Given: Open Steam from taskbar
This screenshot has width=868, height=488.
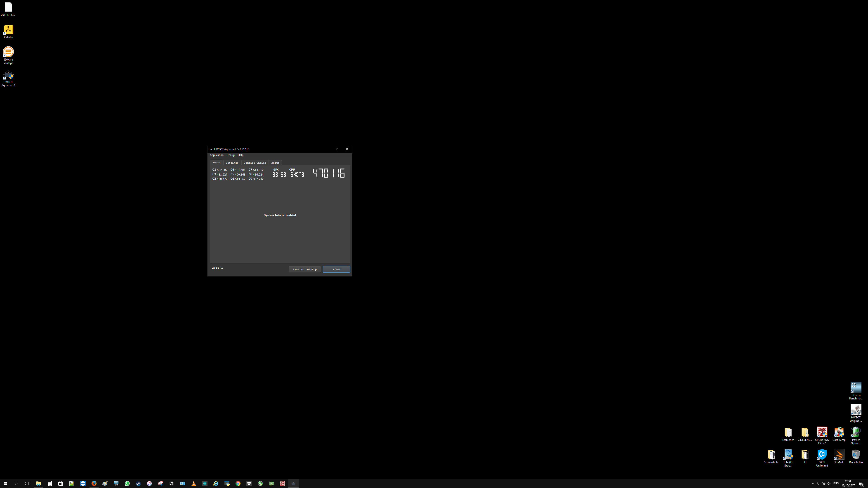Looking at the screenshot, I should (138, 483).
